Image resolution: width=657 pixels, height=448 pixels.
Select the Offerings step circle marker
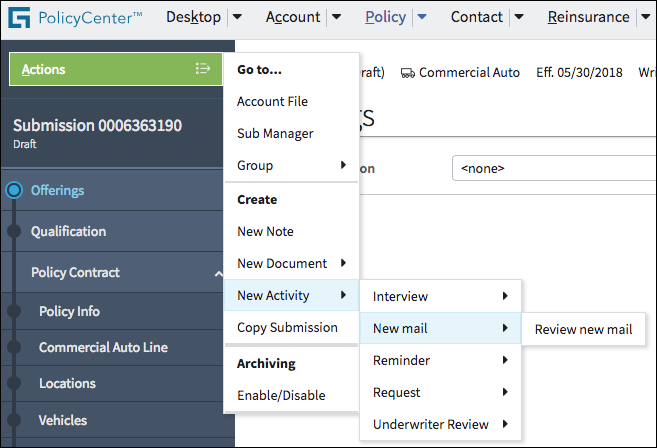point(14,191)
